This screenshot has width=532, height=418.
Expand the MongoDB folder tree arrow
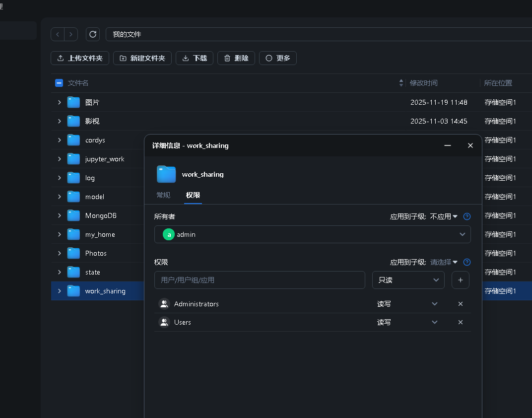(x=60, y=215)
